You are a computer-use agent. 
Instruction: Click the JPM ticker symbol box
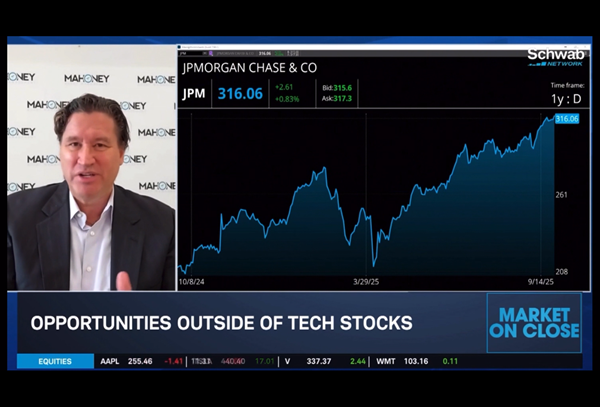[x=196, y=94]
